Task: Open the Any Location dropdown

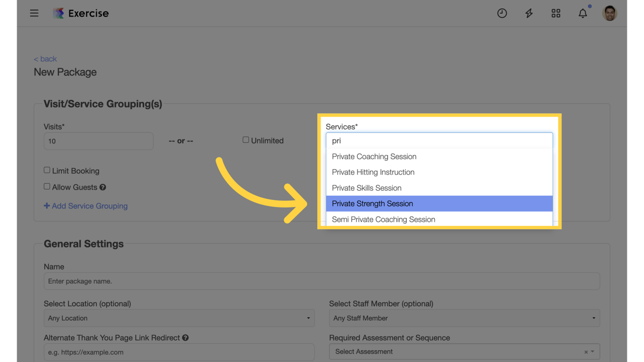Action: click(x=179, y=318)
